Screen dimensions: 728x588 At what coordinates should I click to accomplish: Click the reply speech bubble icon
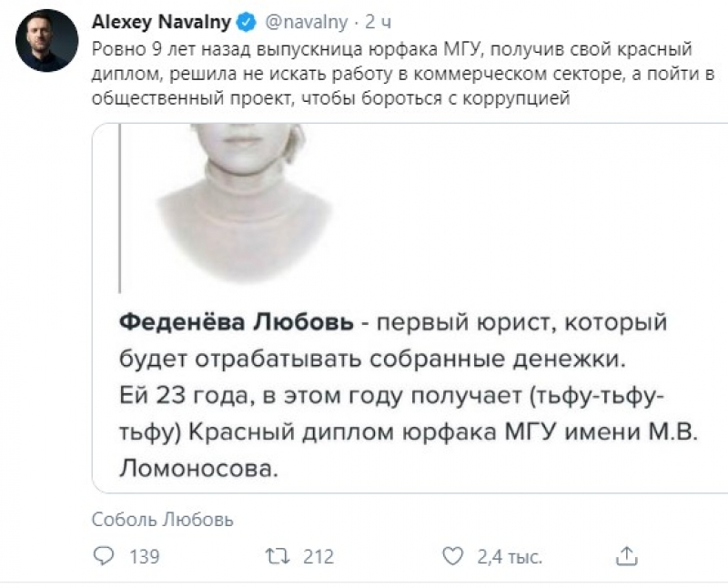[105, 555]
